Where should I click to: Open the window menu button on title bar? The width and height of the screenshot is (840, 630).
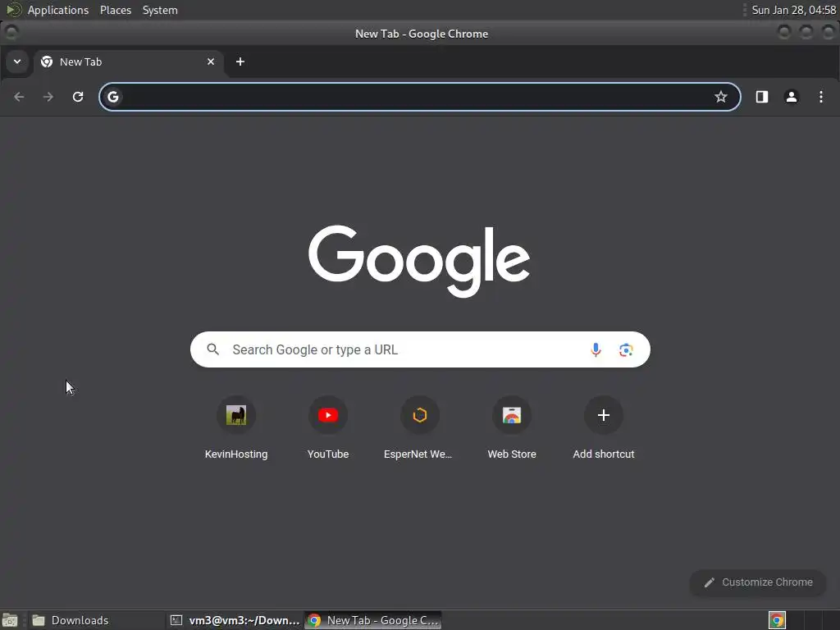coord(11,33)
